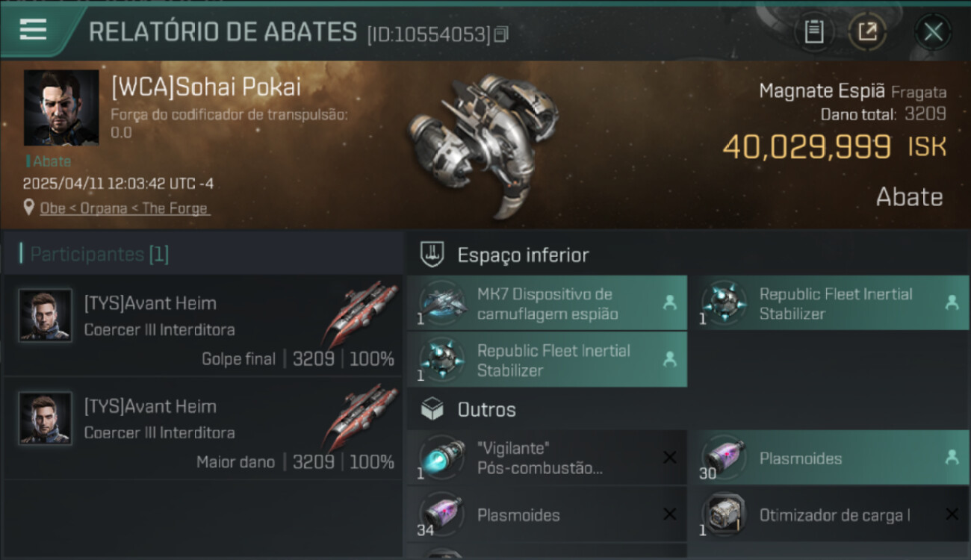Viewport: 971px width, 560px height.
Task: Open the hamburger menu
Action: [x=34, y=30]
